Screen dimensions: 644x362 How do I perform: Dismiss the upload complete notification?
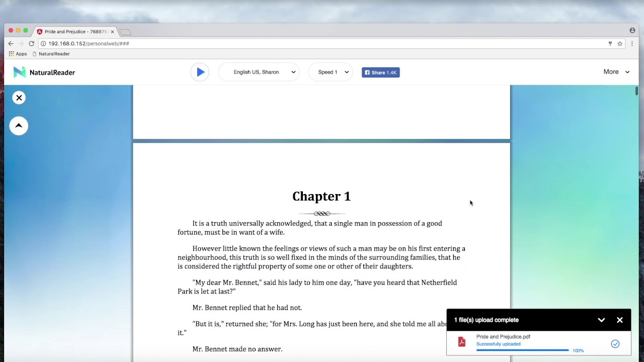pyautogui.click(x=620, y=320)
